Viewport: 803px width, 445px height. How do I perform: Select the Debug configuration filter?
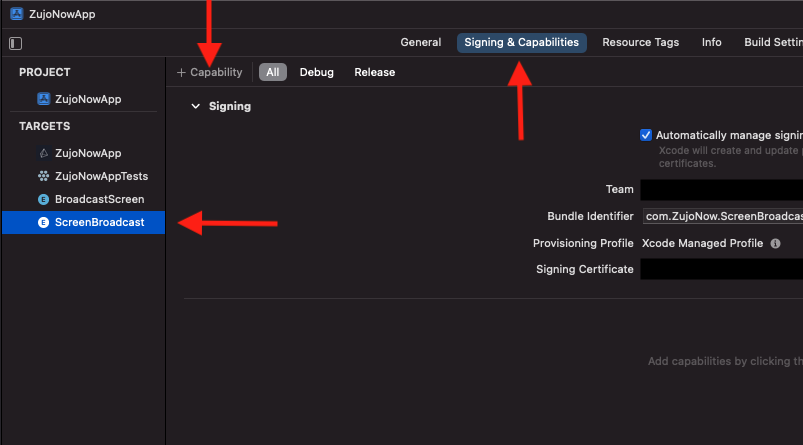click(x=316, y=72)
